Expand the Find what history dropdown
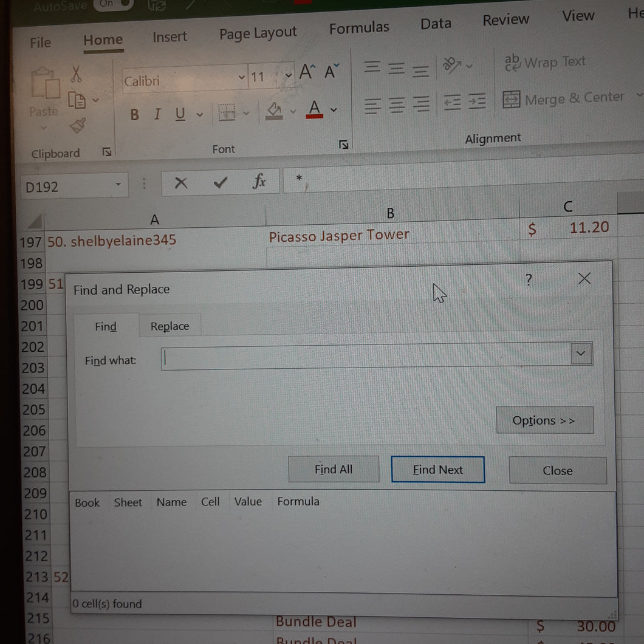This screenshot has width=644, height=644. click(x=581, y=354)
